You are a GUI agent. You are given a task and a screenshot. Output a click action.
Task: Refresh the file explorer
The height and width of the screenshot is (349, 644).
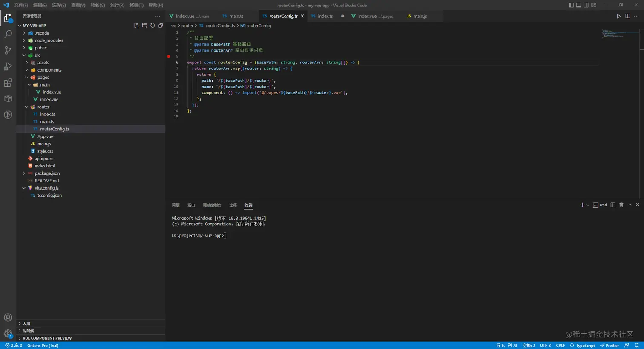click(152, 26)
